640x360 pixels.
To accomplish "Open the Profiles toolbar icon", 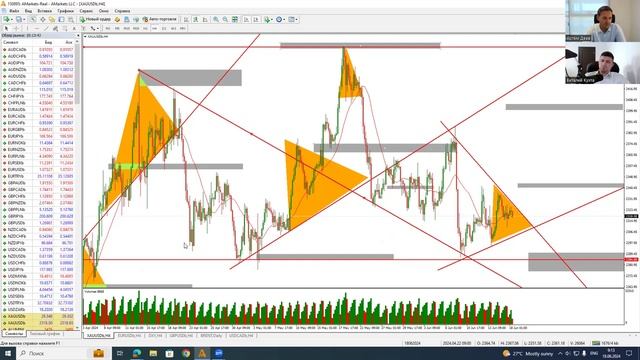I will coord(19,19).
